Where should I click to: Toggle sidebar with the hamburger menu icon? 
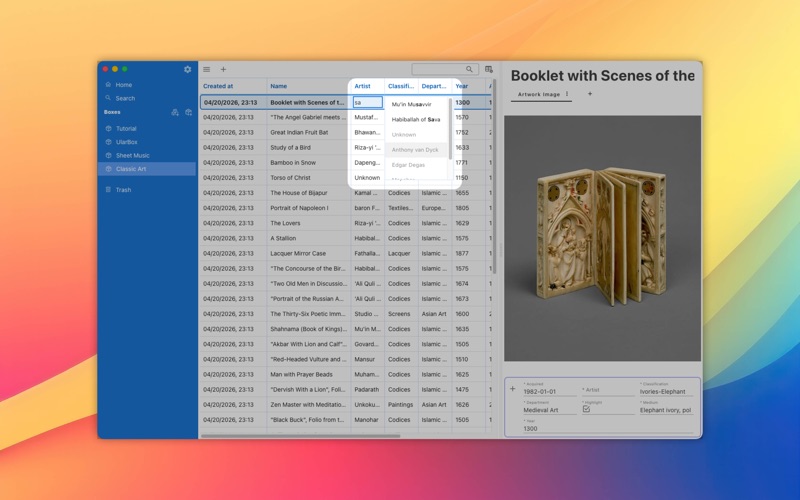coord(207,69)
